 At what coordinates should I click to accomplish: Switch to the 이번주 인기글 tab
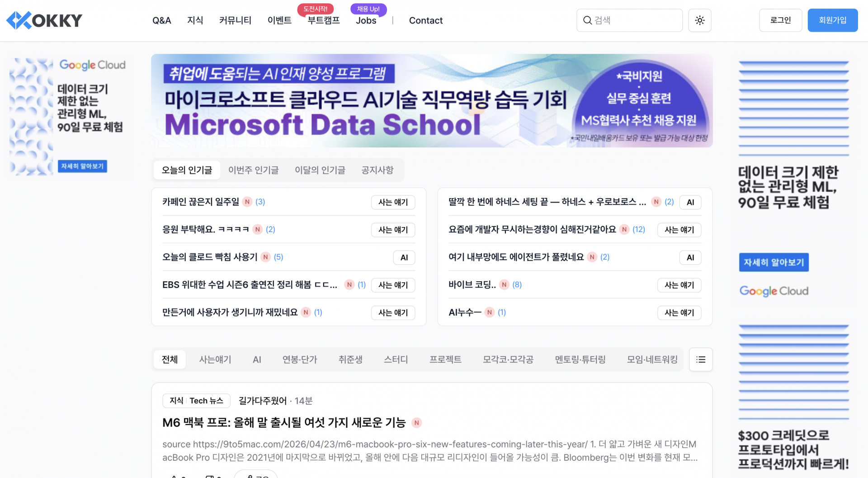click(253, 170)
